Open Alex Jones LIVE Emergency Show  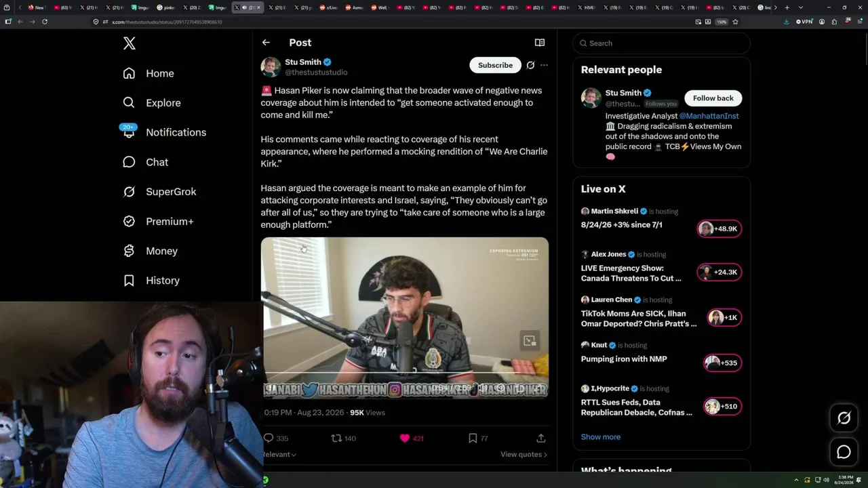[x=631, y=273]
